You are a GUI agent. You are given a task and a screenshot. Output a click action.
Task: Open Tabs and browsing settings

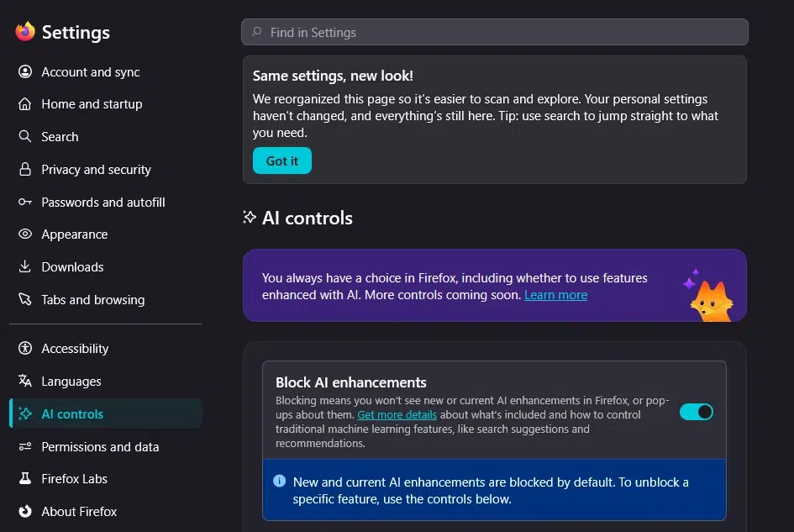tap(106, 299)
